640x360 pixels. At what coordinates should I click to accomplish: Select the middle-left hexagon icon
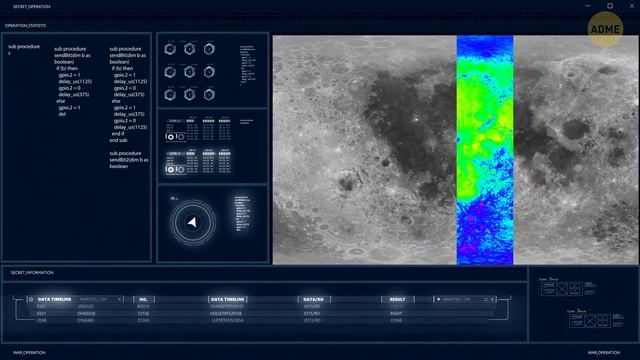coord(170,72)
